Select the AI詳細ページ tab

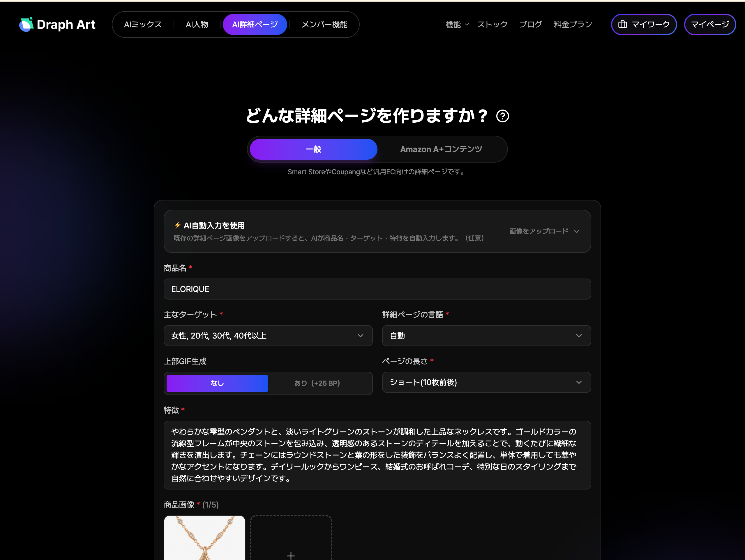(255, 24)
